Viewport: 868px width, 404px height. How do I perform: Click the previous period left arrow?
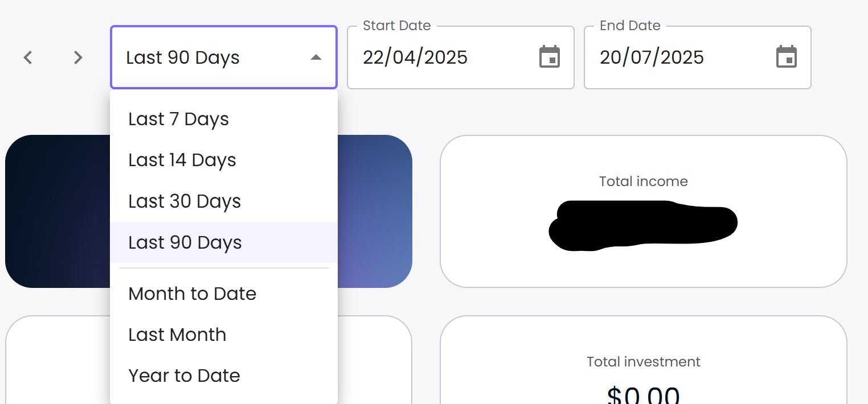click(28, 57)
